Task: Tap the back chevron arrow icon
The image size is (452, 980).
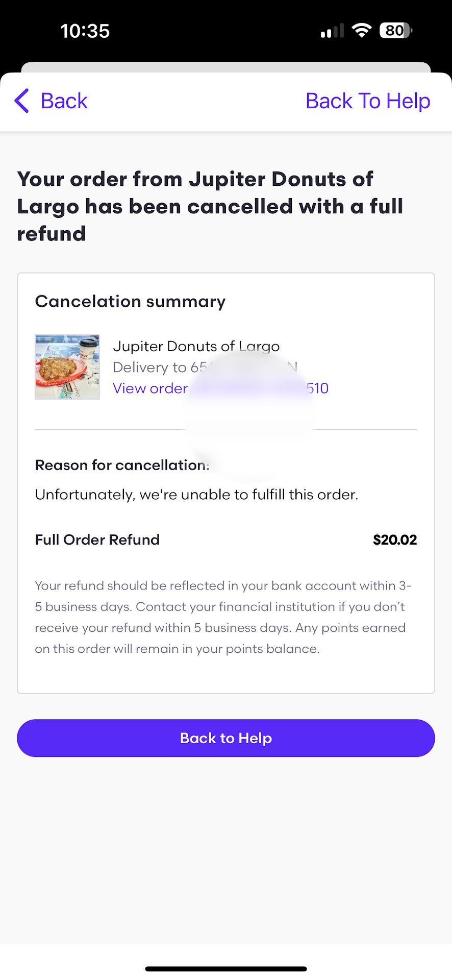Action: (x=22, y=101)
